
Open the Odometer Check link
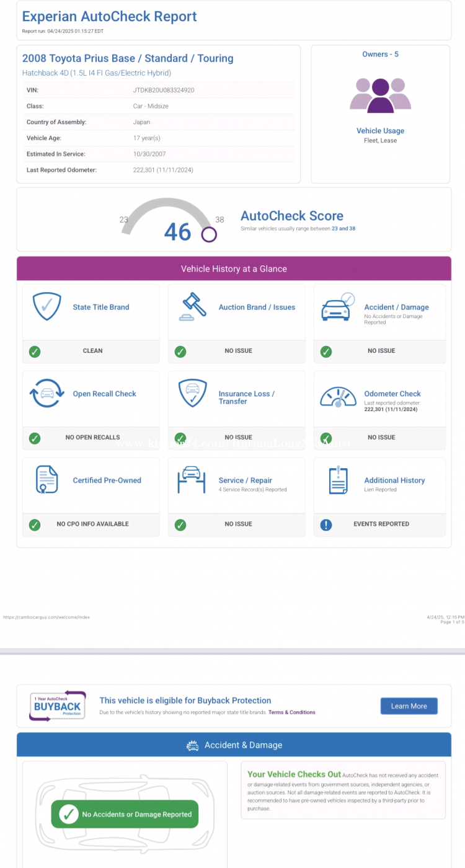[392, 394]
